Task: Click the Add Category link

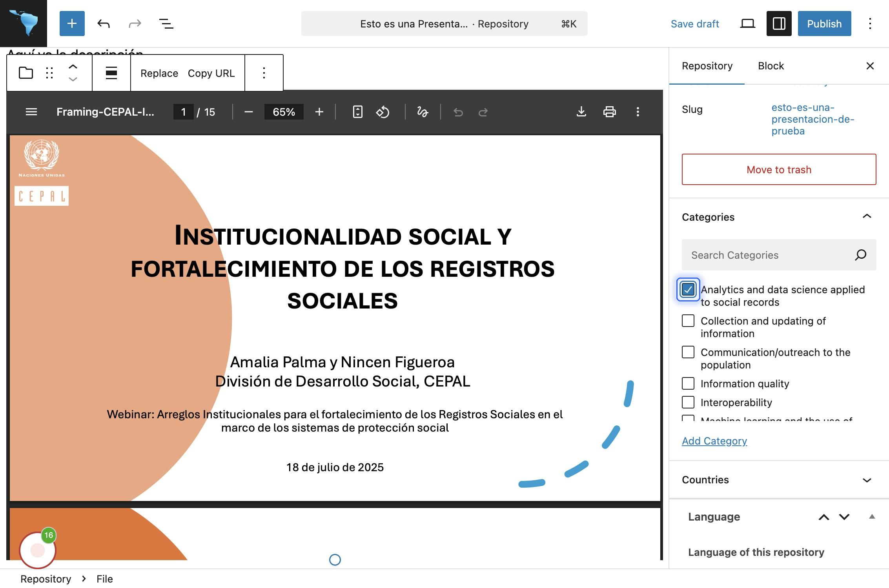Action: pyautogui.click(x=714, y=441)
